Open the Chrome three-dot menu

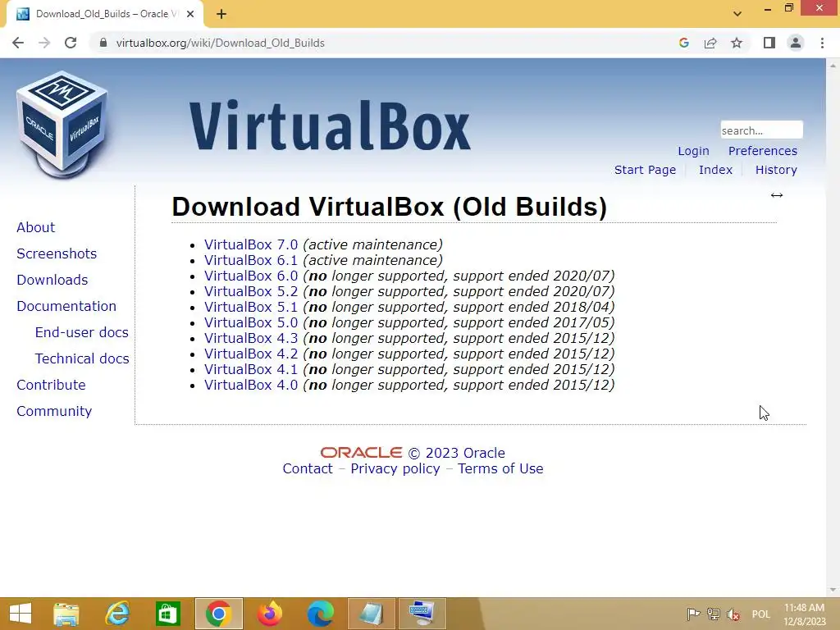(822, 43)
